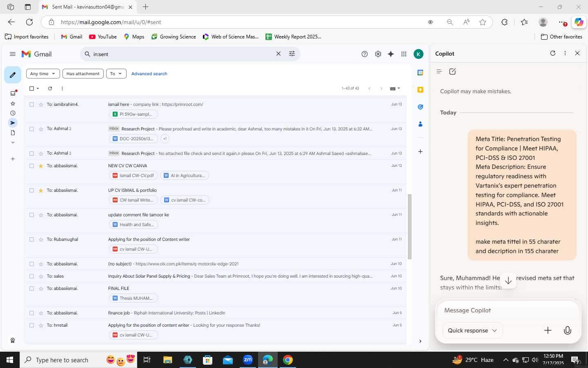Open the YouTube bookmark
This screenshot has width=588, height=368.
pos(103,37)
